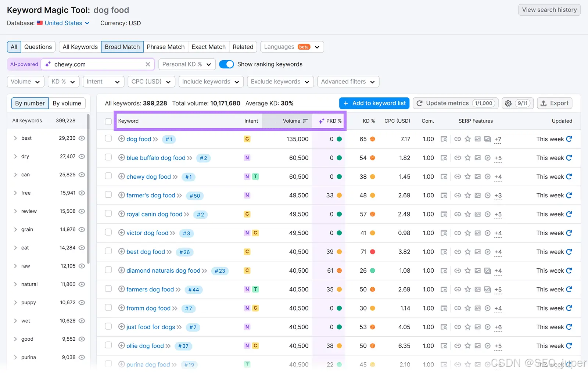Viewport: 588px width, 373px height.
Task: Click the Update metrics button
Action: coord(455,103)
